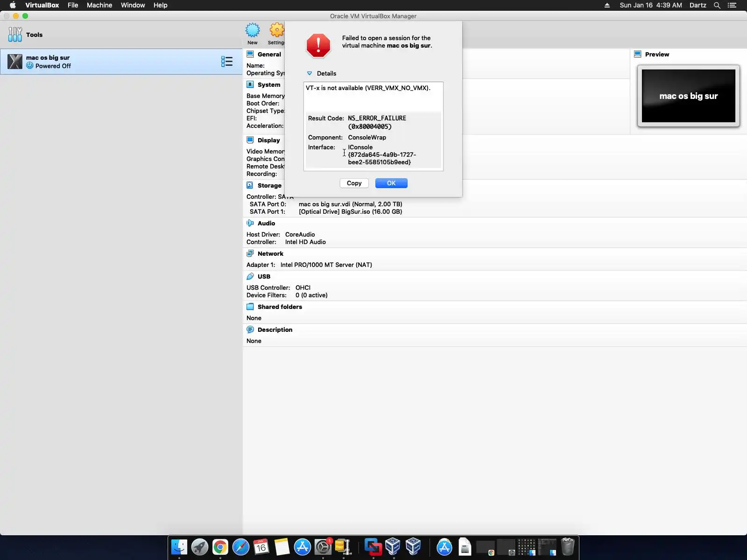Click the Storage section disk icon

[x=250, y=185]
